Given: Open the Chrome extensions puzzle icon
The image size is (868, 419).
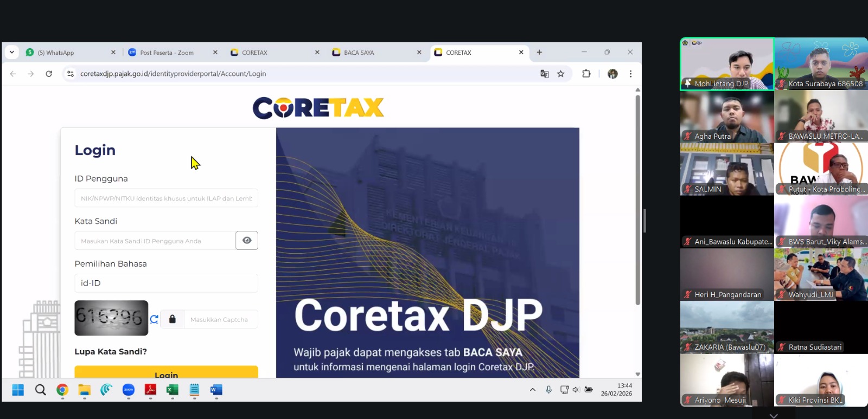Looking at the screenshot, I should coord(586,74).
